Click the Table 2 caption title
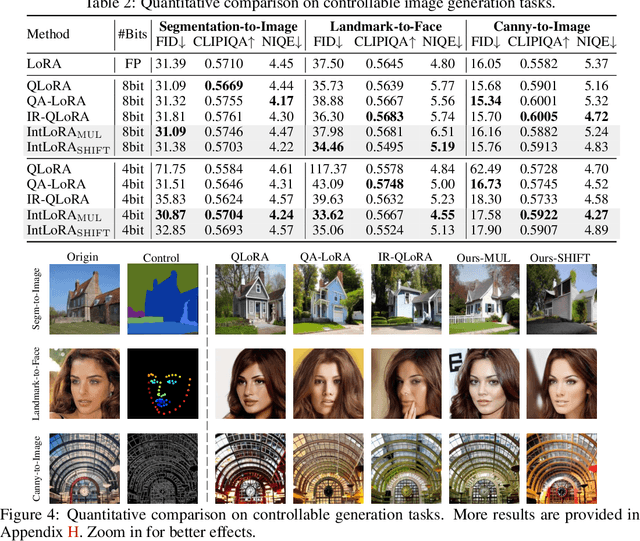The height and width of the screenshot is (541, 640). click(x=320, y=4)
